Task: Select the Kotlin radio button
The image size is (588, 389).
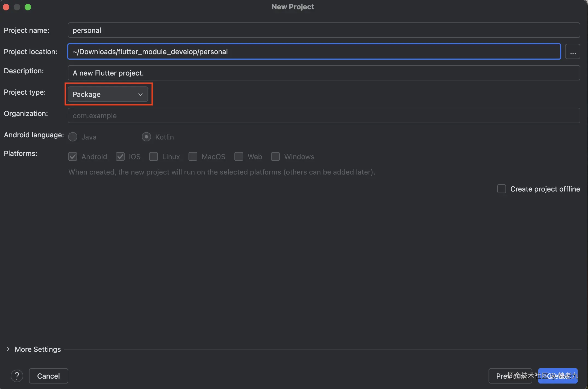Action: point(146,137)
